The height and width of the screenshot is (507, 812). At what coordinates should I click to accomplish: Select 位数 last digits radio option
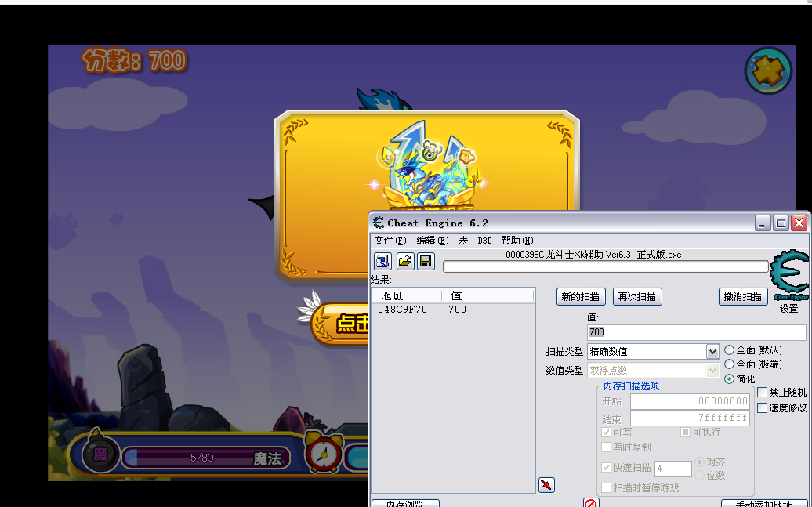coord(700,475)
